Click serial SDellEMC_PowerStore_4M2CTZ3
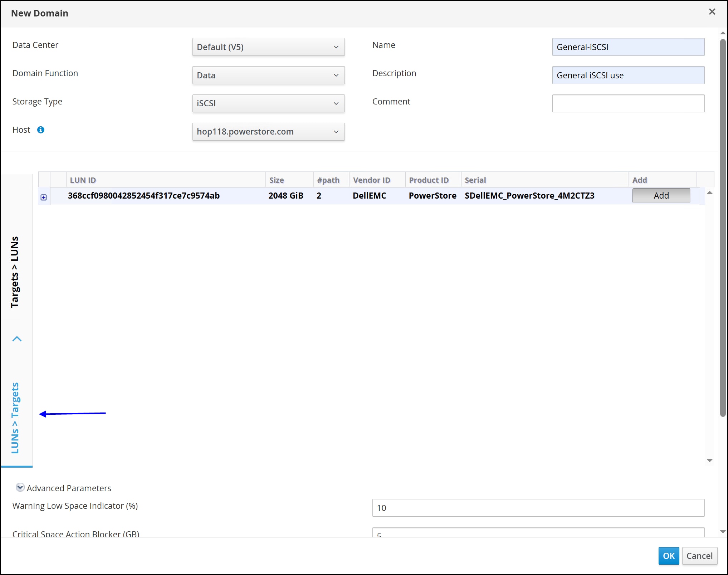Image resolution: width=728 pixels, height=575 pixels. [529, 196]
